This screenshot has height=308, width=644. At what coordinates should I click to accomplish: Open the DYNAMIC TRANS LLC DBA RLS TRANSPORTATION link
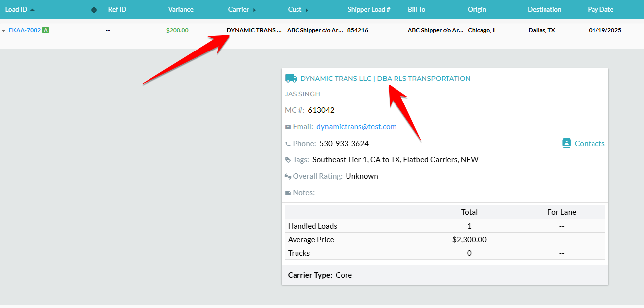(385, 78)
